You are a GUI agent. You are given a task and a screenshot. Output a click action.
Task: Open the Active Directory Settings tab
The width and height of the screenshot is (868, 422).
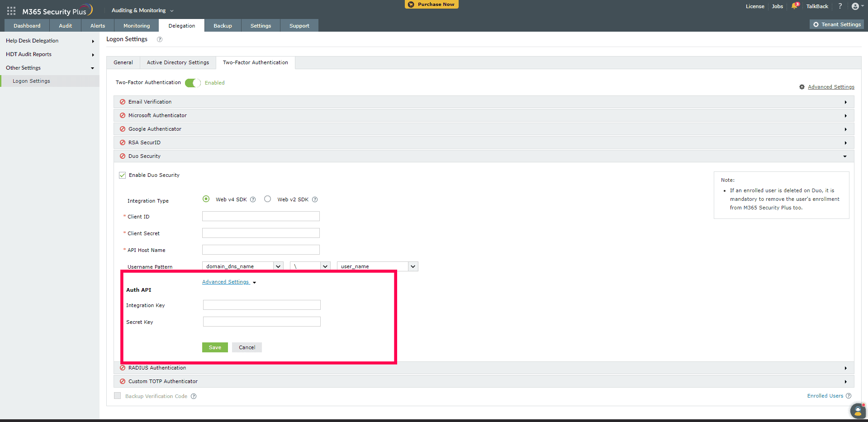pos(178,63)
